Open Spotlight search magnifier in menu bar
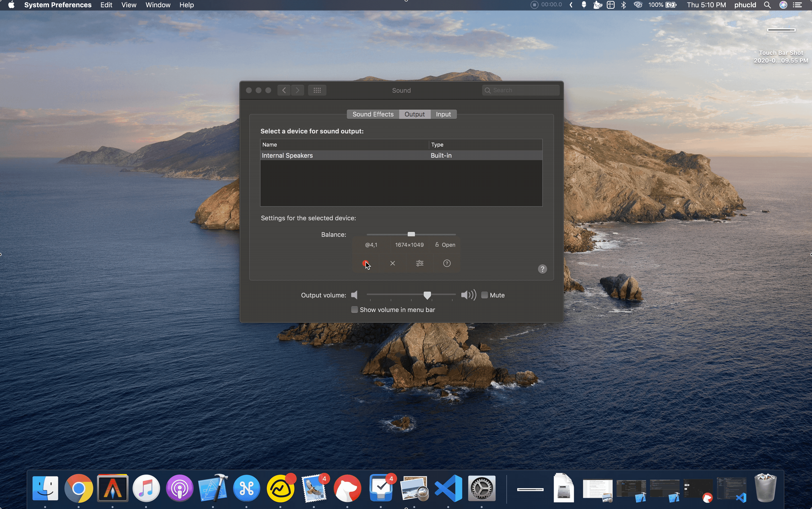 (x=767, y=5)
